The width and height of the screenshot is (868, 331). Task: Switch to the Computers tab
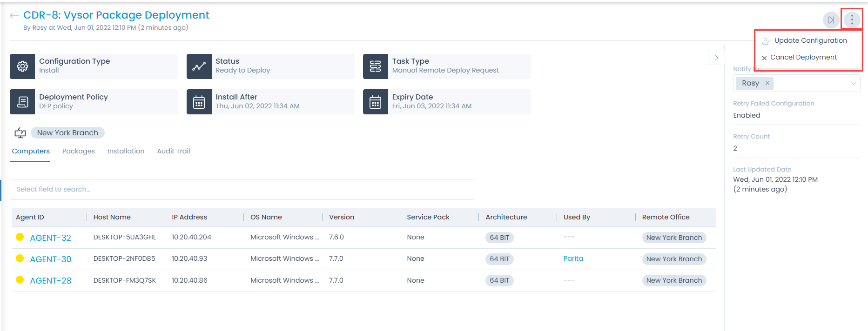[x=31, y=151]
